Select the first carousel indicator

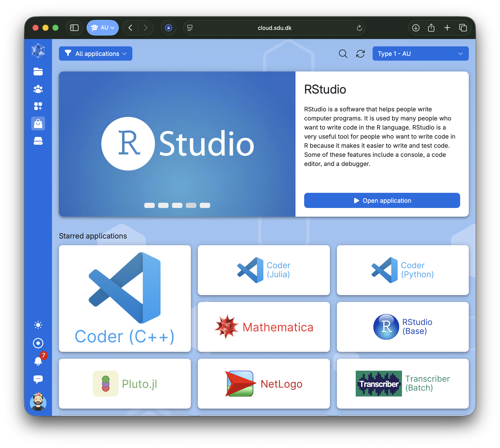point(149,205)
